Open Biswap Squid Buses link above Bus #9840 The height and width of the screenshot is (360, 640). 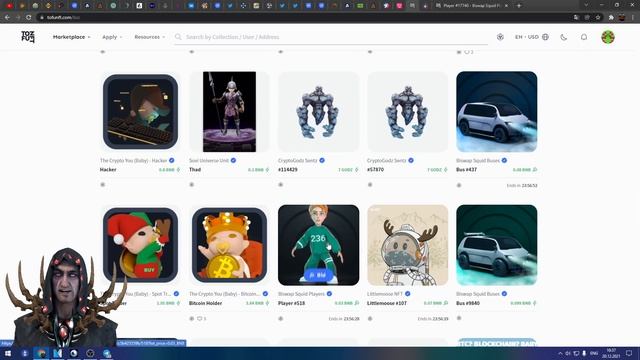click(x=478, y=294)
